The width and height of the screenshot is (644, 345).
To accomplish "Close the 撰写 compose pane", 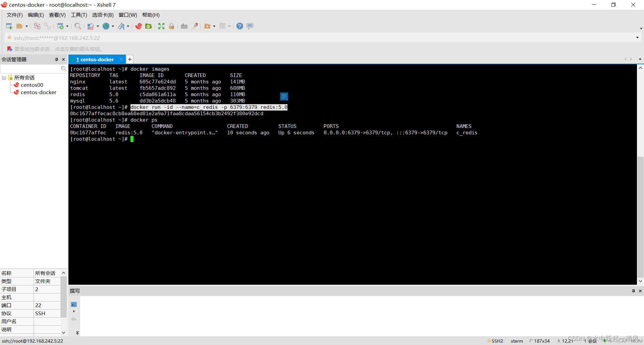I will coord(640,291).
